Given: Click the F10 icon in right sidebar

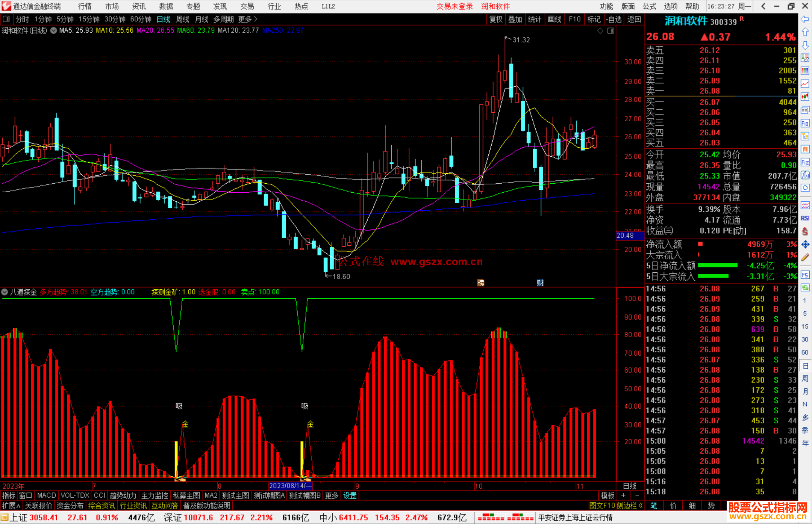Looking at the screenshot, I should pos(805,123).
